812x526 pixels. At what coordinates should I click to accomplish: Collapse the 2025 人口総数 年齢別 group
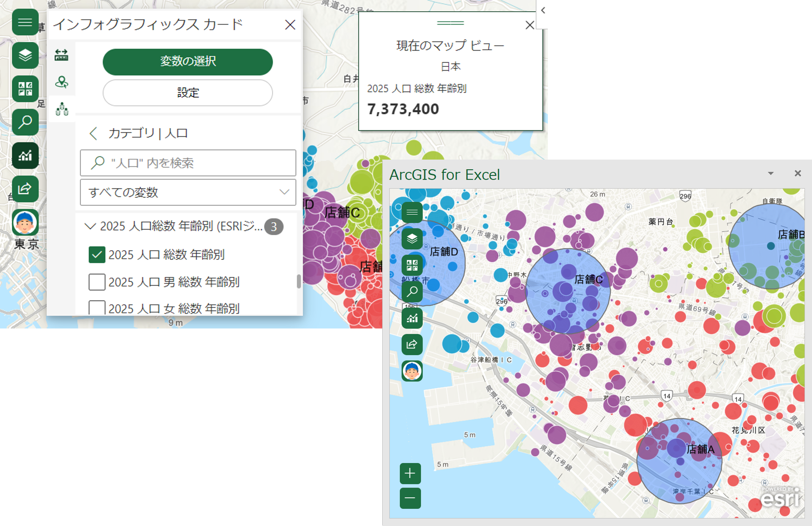click(x=90, y=226)
